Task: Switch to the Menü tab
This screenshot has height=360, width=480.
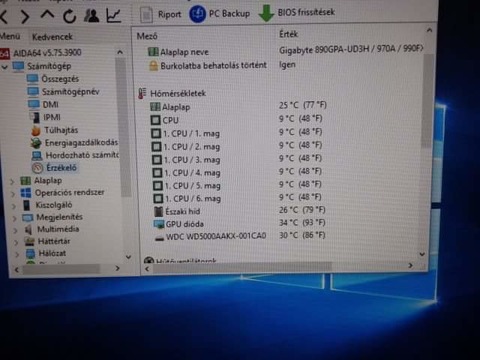Action: click(x=9, y=36)
